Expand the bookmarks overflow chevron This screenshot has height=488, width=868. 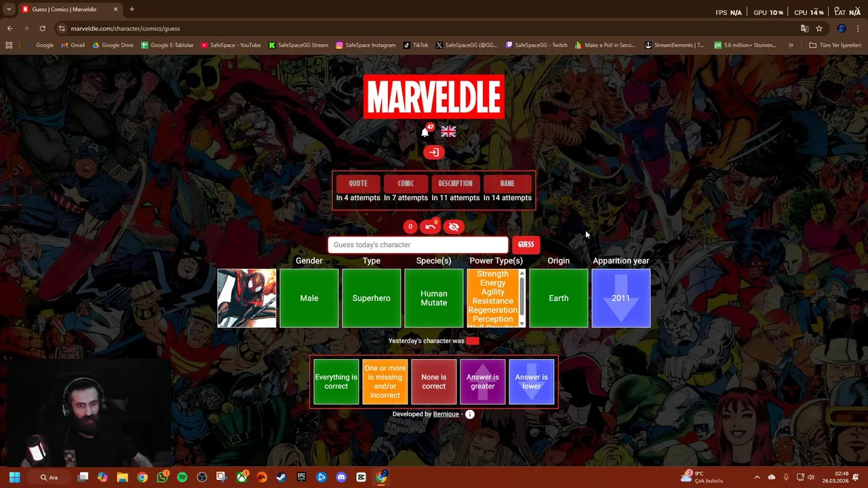791,45
